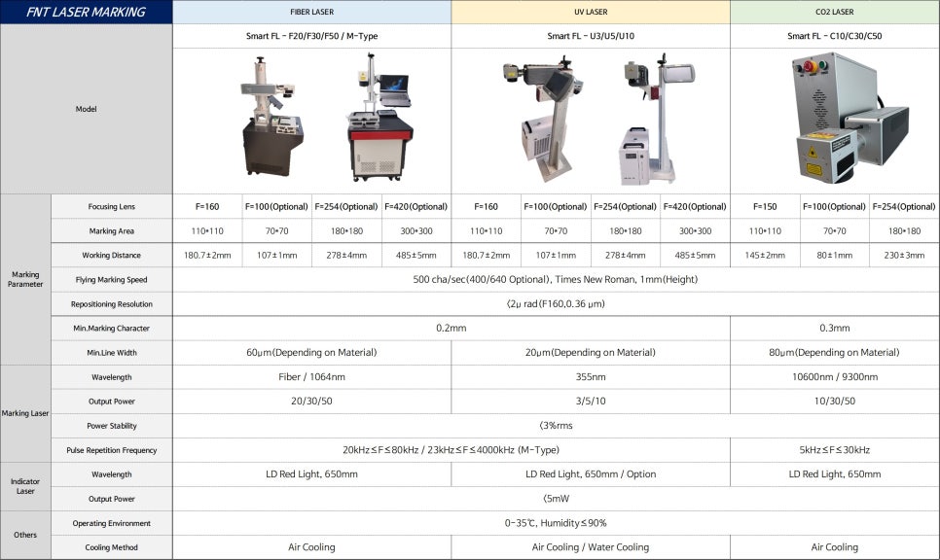Click the 60μm(Depending on Material) cell
The image size is (940, 560).
tap(311, 353)
